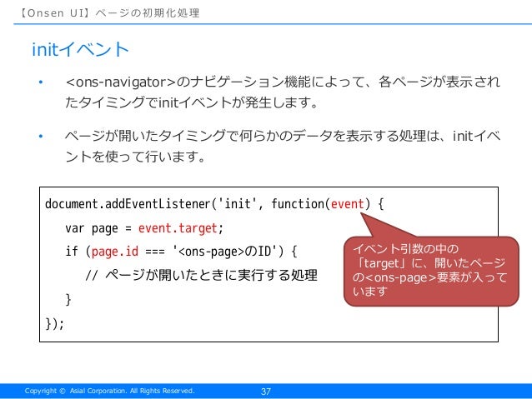Viewport: 532px width, 399px height.
Task: Click the Copyright © Asial Corporation footer text
Action: click(x=109, y=391)
